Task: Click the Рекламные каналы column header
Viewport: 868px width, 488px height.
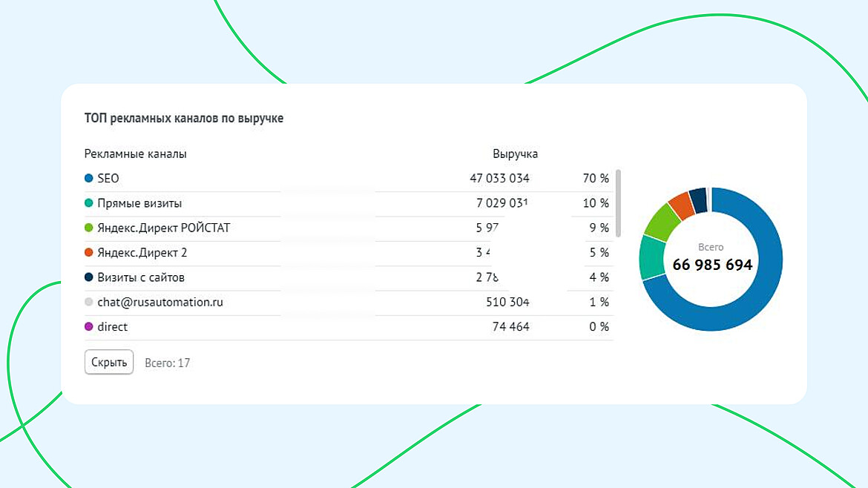Action: click(x=135, y=154)
